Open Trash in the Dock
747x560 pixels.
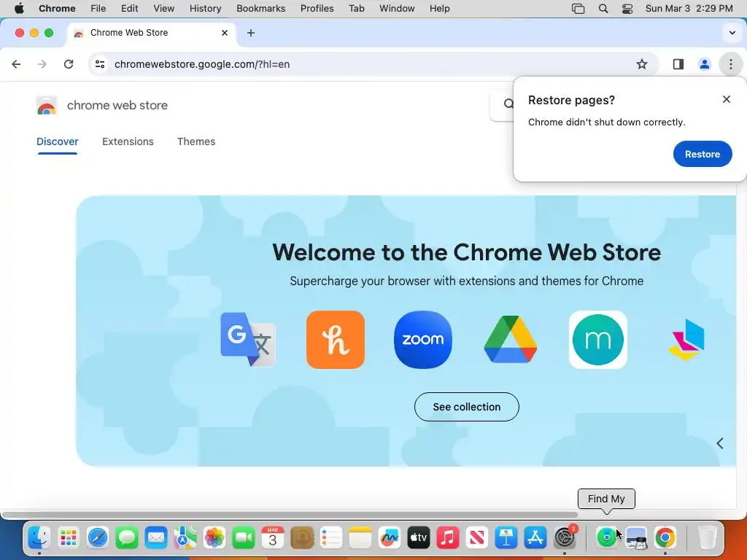pyautogui.click(x=708, y=538)
